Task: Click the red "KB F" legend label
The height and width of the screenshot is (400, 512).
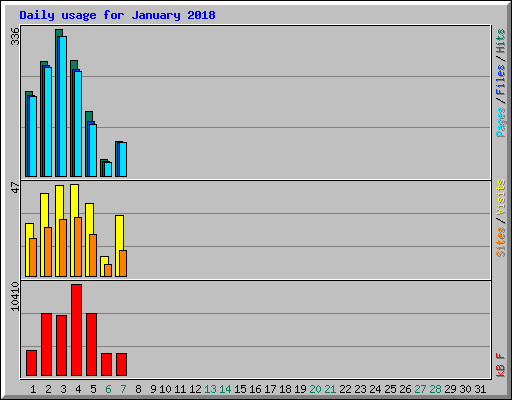Action: pos(501,365)
